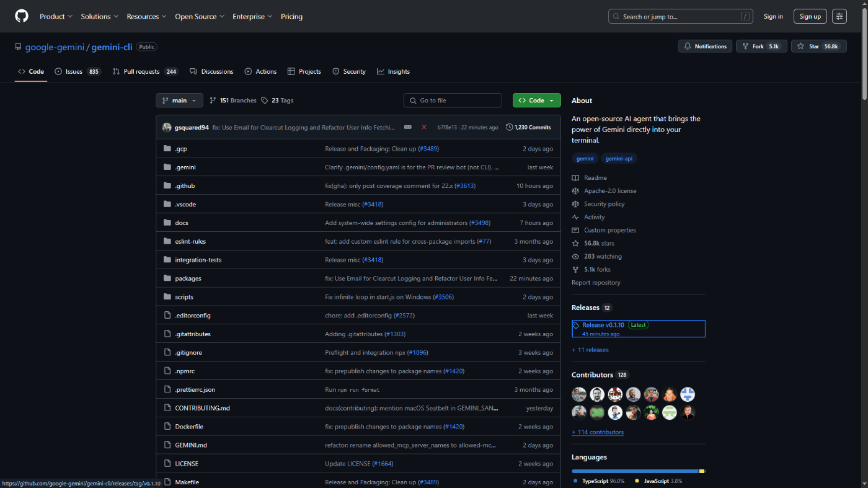This screenshot has height=488, width=868.
Task: Click the Search or jump to field
Action: click(x=680, y=17)
